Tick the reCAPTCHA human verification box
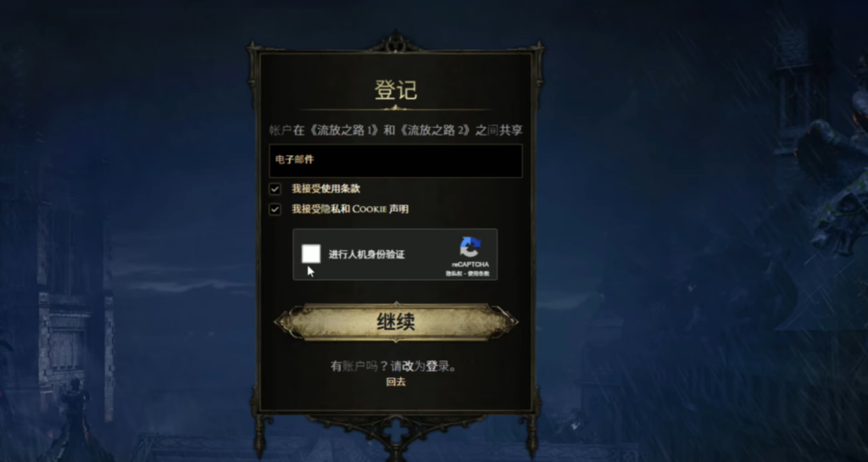 [x=311, y=254]
